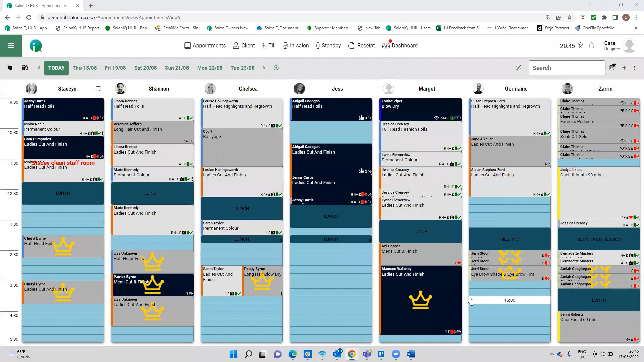Open Louise Piper Blow Dry appointment
Image resolution: width=644 pixels, height=362 pixels.
pos(420,109)
